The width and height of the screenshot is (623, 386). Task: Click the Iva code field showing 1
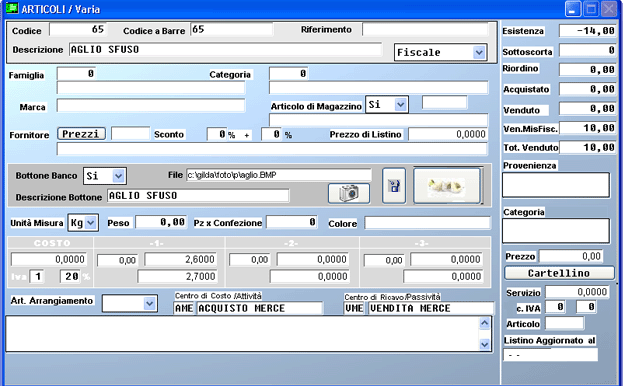point(37,276)
